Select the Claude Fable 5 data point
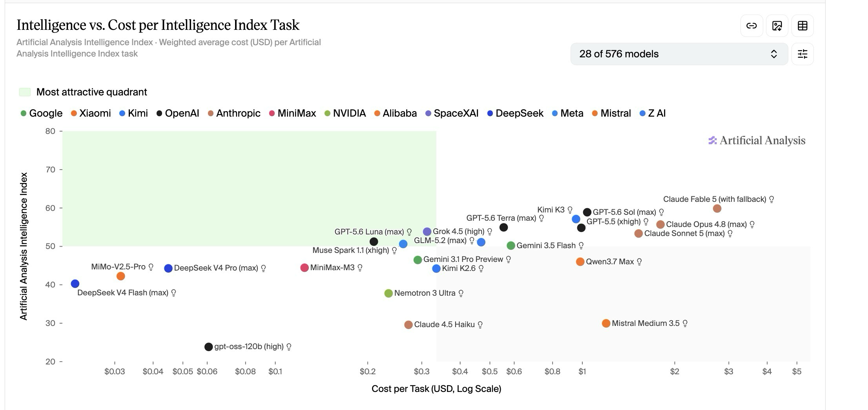 tap(717, 209)
